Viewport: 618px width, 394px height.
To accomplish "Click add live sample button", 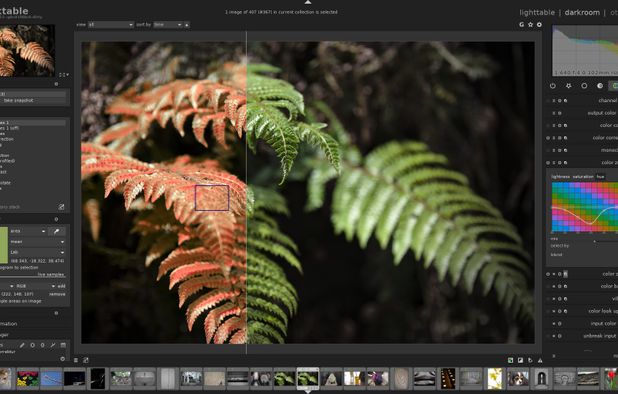I will pos(61,286).
